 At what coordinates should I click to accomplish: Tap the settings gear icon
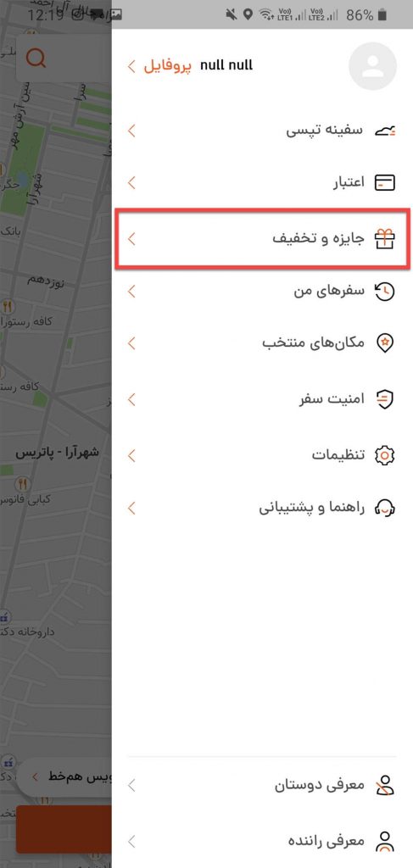[x=385, y=455]
